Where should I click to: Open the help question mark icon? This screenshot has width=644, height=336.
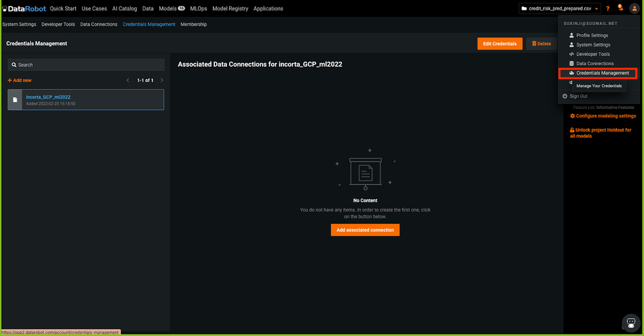(x=608, y=8)
